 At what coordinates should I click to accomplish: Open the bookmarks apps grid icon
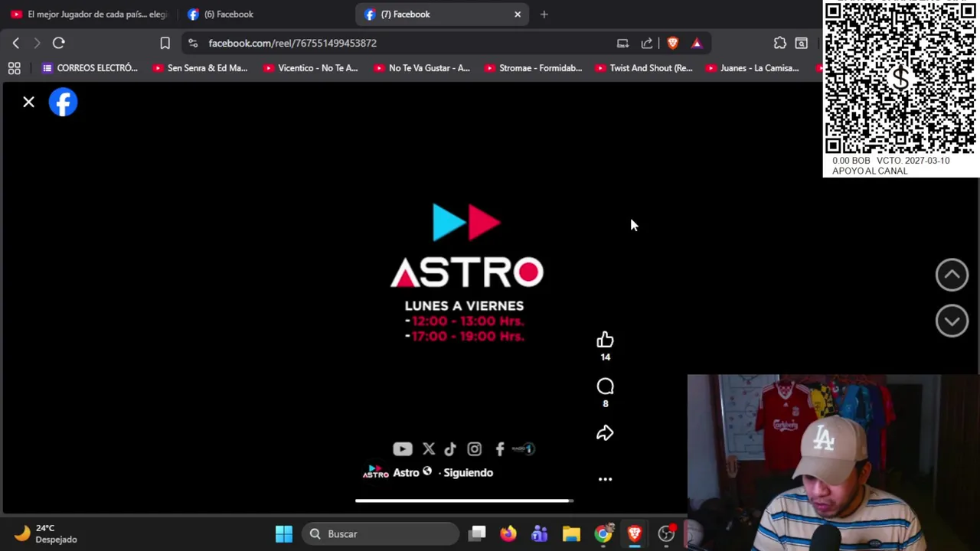pyautogui.click(x=14, y=68)
